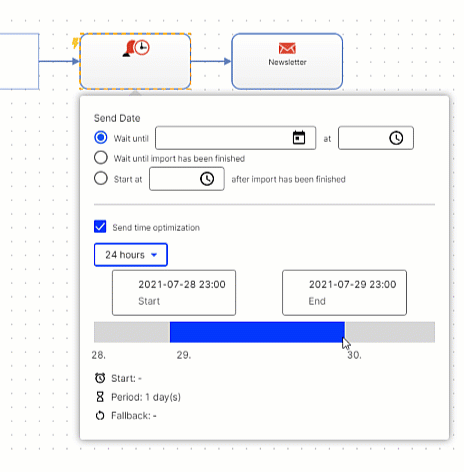Select the 'Start at' radio button
The width and height of the screenshot is (464, 472).
(101, 178)
